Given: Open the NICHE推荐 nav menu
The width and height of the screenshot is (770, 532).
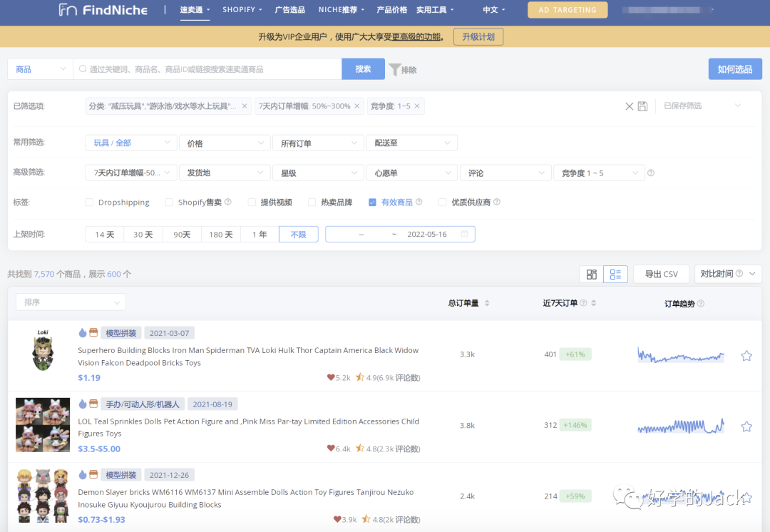Looking at the screenshot, I should (x=342, y=10).
